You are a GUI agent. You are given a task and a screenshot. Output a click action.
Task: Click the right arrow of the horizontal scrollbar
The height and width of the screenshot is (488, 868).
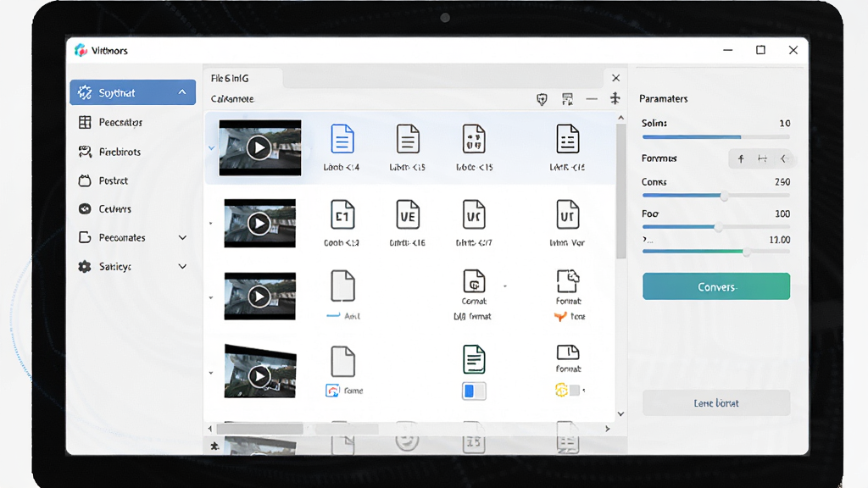[x=607, y=429]
